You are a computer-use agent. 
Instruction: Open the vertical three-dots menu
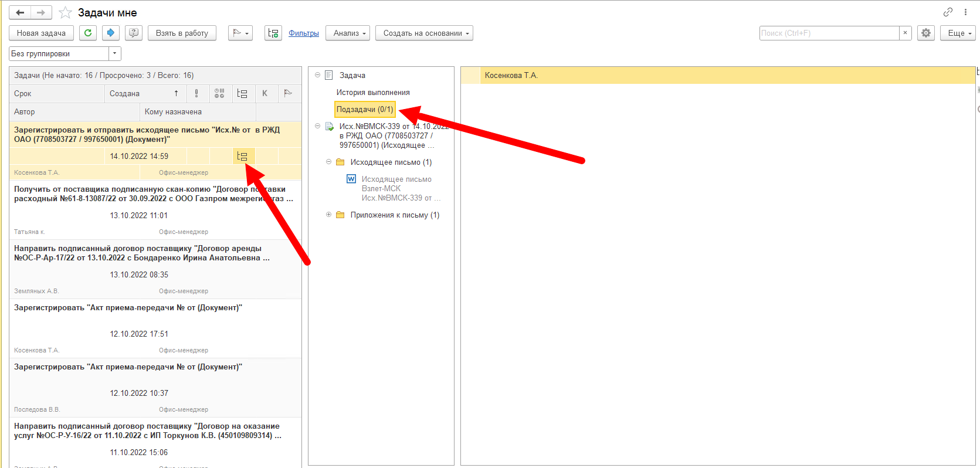click(x=965, y=12)
